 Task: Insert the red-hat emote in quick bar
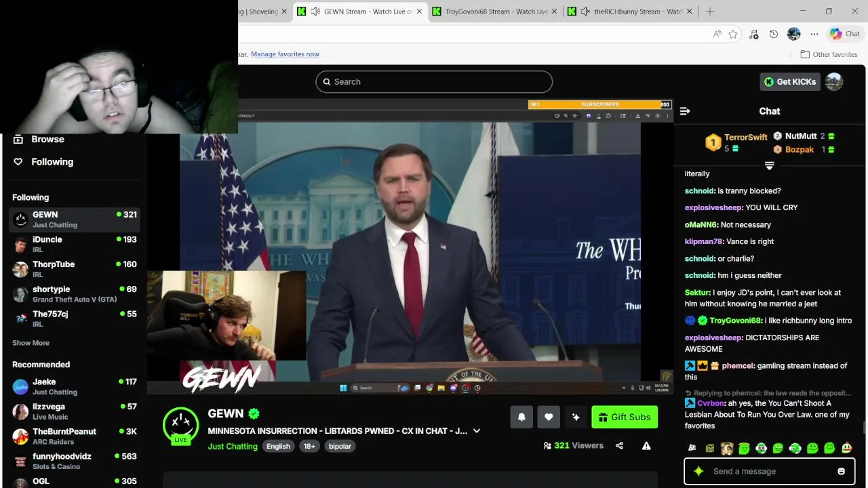846,448
